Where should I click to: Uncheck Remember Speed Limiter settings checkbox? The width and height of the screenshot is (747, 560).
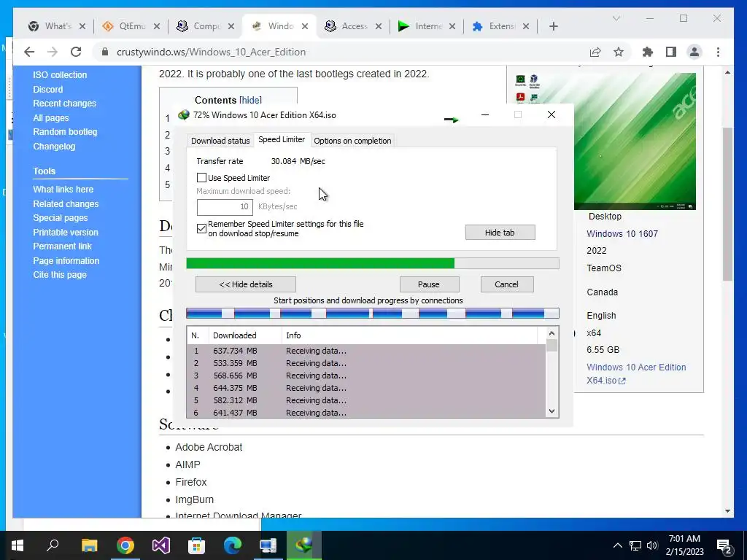[201, 228]
